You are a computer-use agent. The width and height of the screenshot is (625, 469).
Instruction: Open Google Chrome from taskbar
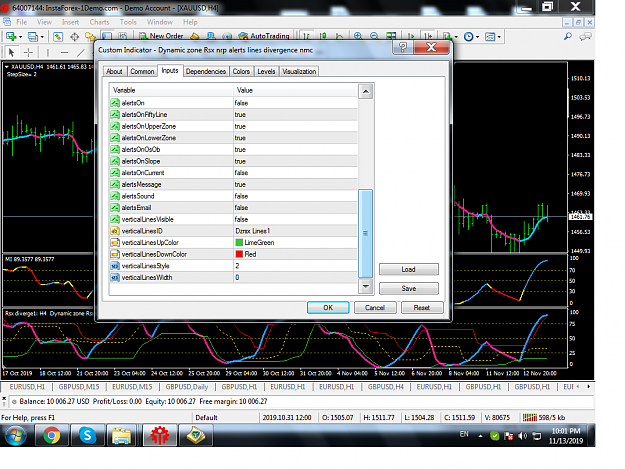(x=51, y=436)
